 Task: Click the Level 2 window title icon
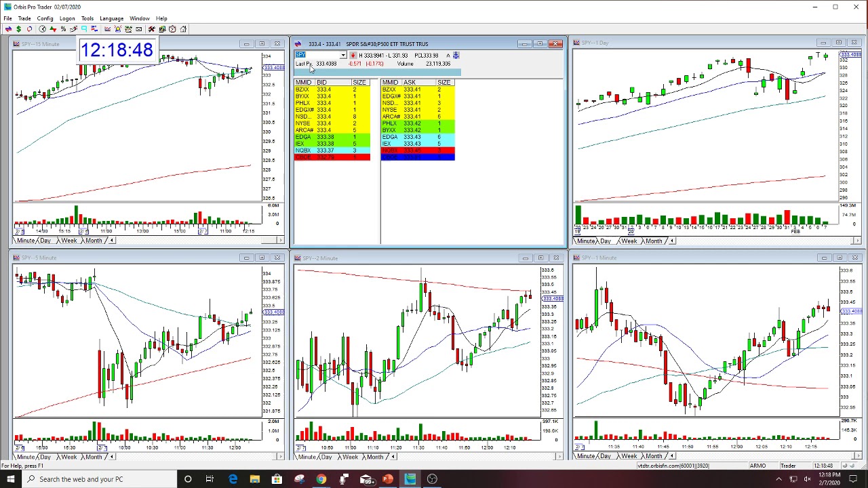(x=298, y=44)
